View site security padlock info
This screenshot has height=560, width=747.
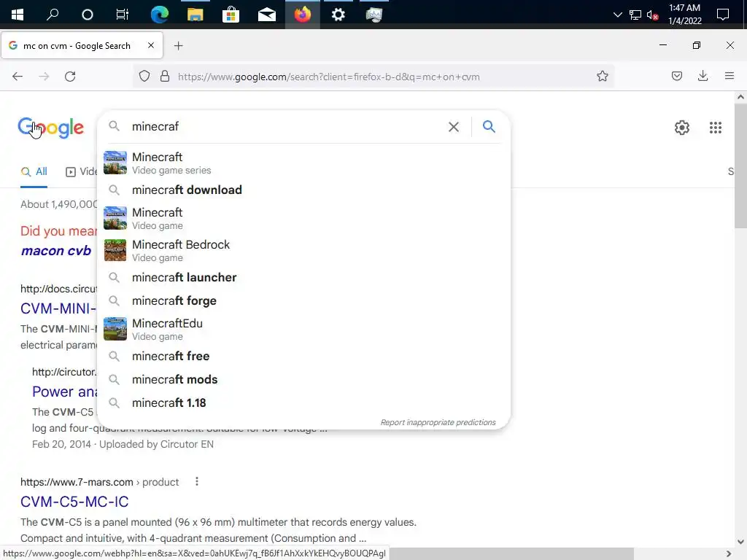coord(165,76)
